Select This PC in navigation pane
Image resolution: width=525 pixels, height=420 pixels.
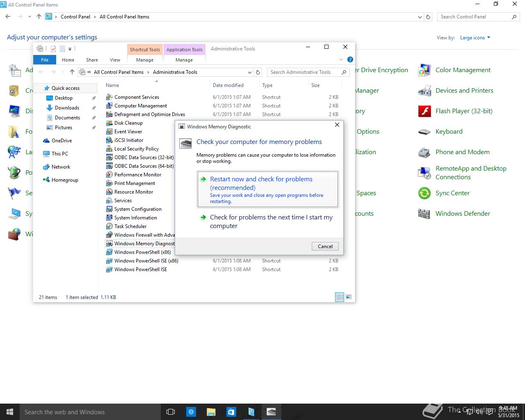pyautogui.click(x=60, y=154)
